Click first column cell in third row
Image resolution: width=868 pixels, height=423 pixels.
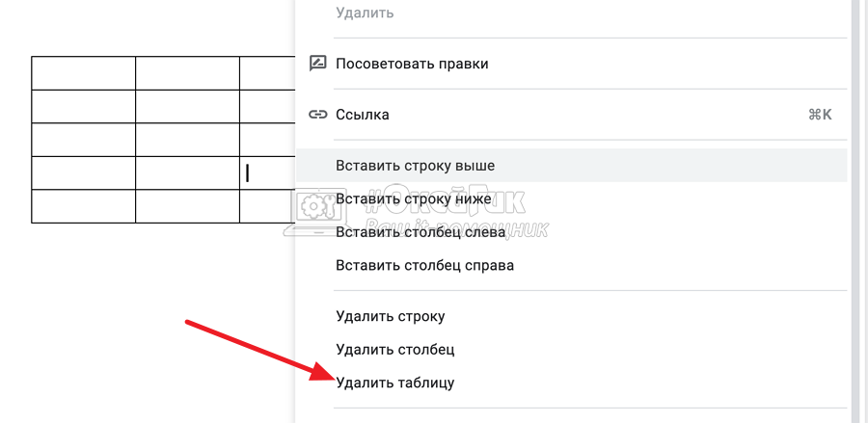pyautogui.click(x=83, y=140)
